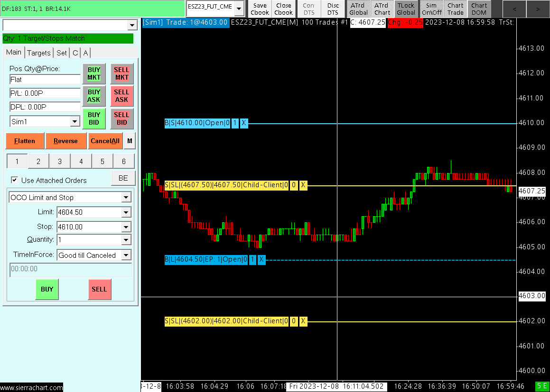Switch to the Targets tab
Screen dimensions: 550x392
[38, 53]
